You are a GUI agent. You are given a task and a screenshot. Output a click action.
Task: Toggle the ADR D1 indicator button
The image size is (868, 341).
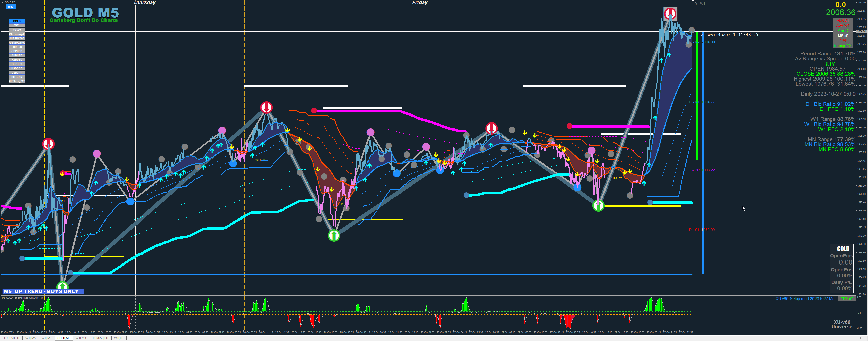843,20
